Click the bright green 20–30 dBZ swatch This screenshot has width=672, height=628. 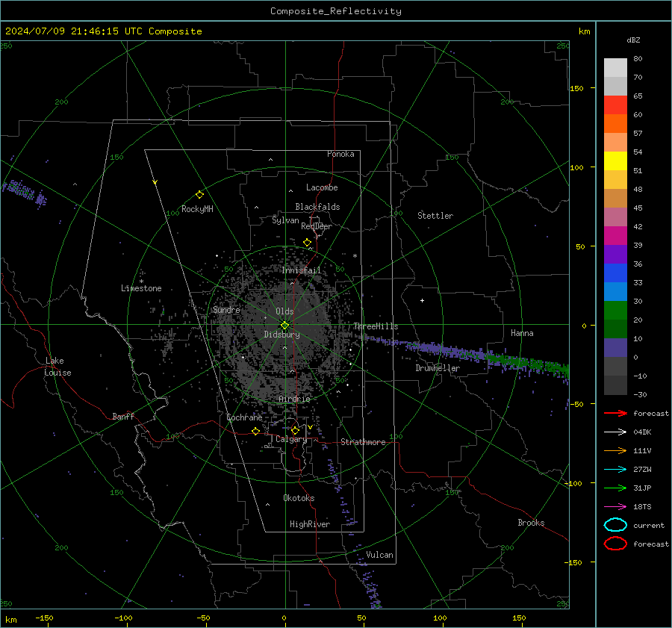[x=615, y=311]
